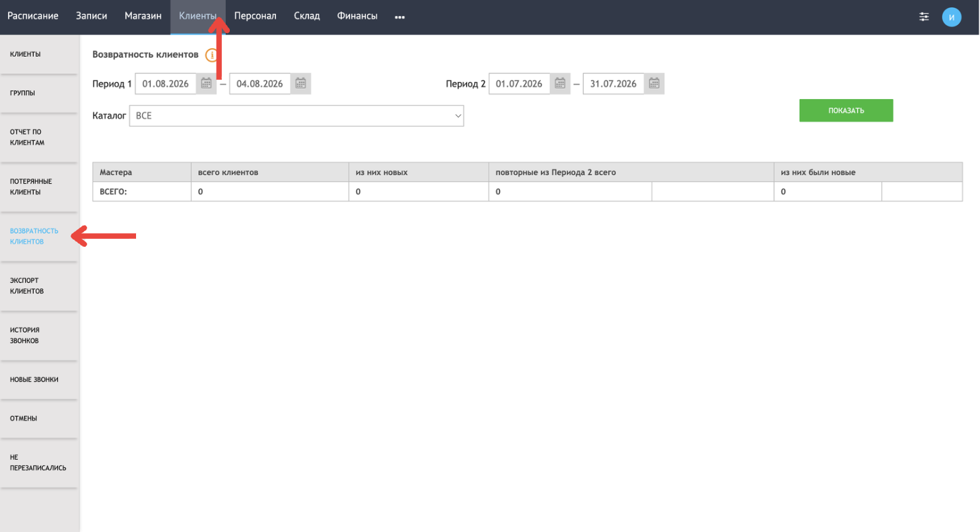980x532 pixels.
Task: Click the green ПОКАЗАТЬ button
Action: pyautogui.click(x=846, y=110)
